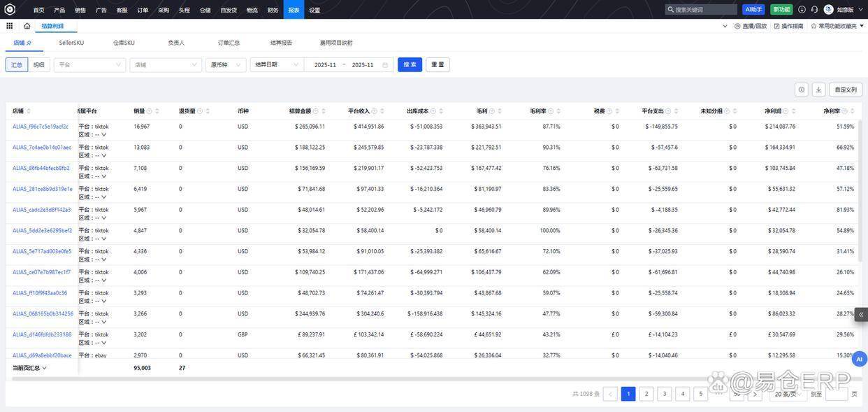Open the apps grid menu icon
This screenshot has height=412, width=868.
click(x=9, y=26)
